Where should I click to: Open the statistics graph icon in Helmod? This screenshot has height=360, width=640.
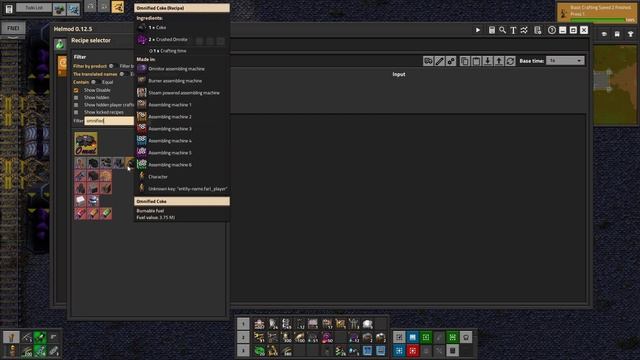(524, 30)
